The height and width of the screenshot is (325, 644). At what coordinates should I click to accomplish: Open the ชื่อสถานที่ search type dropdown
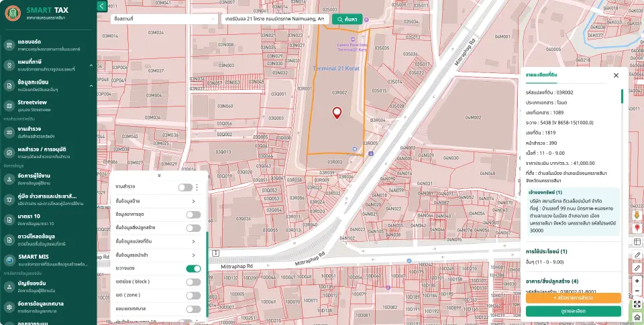click(x=164, y=19)
